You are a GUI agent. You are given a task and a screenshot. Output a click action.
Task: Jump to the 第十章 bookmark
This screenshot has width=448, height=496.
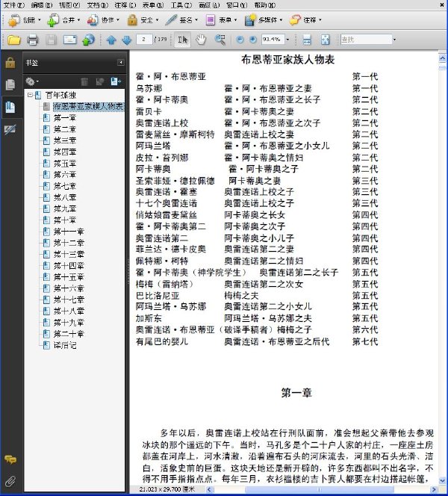(64, 220)
